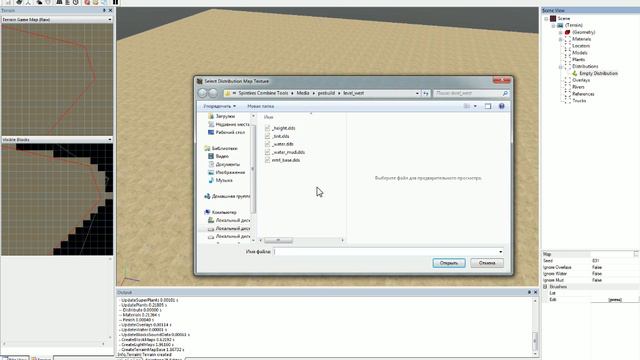Image resolution: width=640 pixels, height=360 pixels.
Task: Open the Упорядочить menu
Action: click(220, 106)
